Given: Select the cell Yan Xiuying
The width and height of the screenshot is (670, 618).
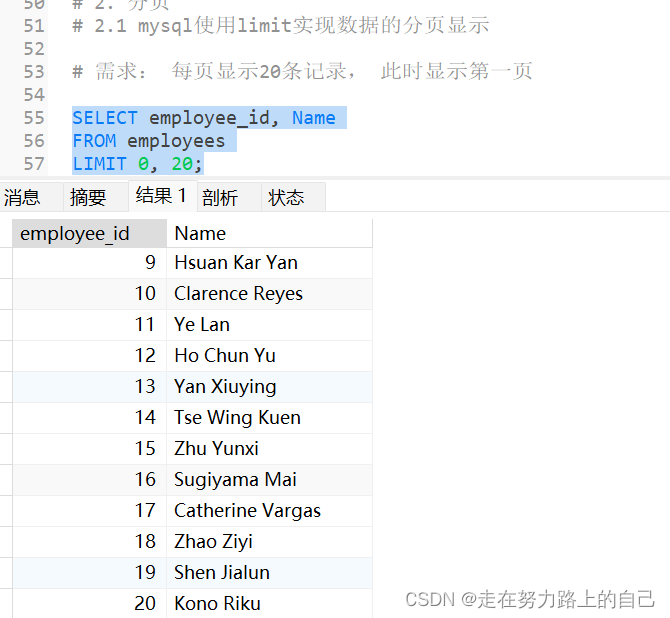Looking at the screenshot, I should (x=270, y=387).
